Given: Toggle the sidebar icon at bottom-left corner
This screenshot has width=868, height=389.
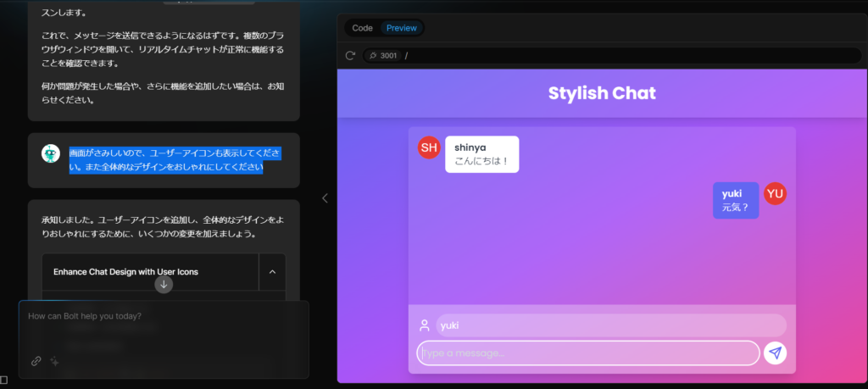Looking at the screenshot, I should coord(3,381).
